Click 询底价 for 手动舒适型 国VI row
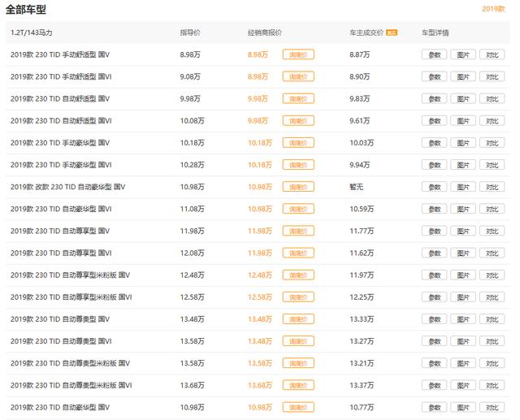 click(x=298, y=76)
